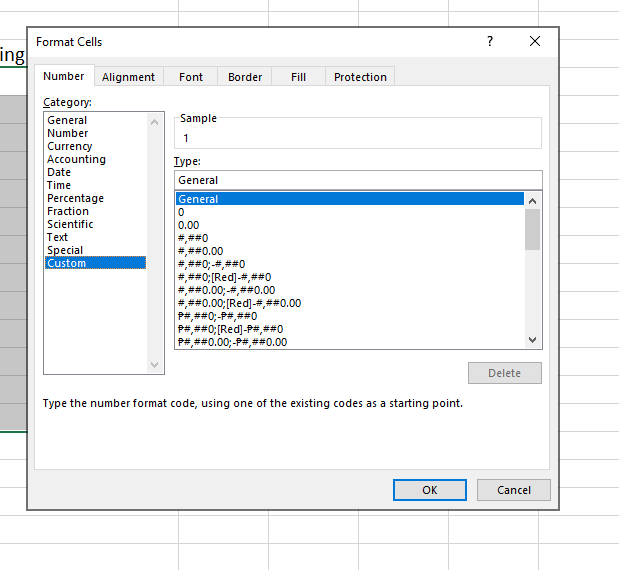The image size is (619, 570).
Task: Select the Scientific category
Action: coord(70,224)
